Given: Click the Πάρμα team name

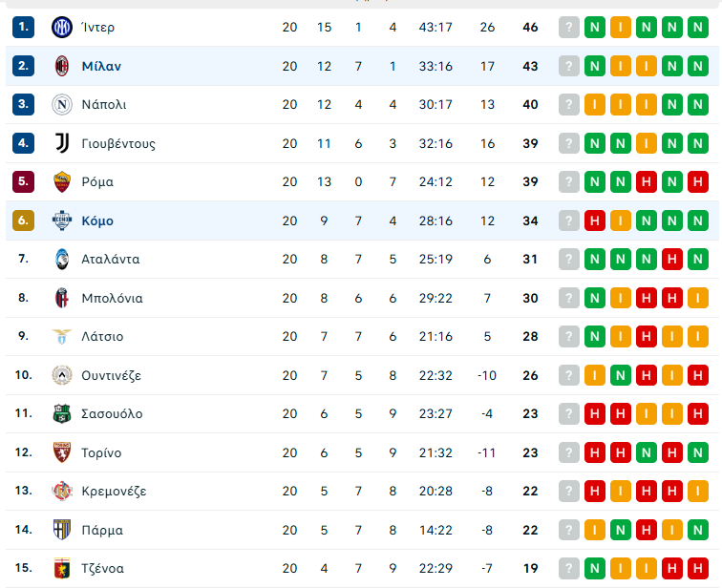Looking at the screenshot, I should click(102, 530).
